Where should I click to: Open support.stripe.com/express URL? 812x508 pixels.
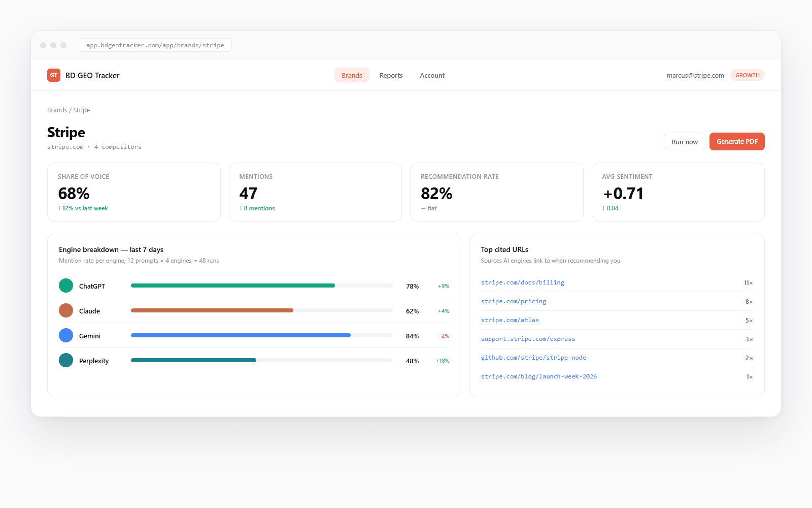[x=528, y=339]
